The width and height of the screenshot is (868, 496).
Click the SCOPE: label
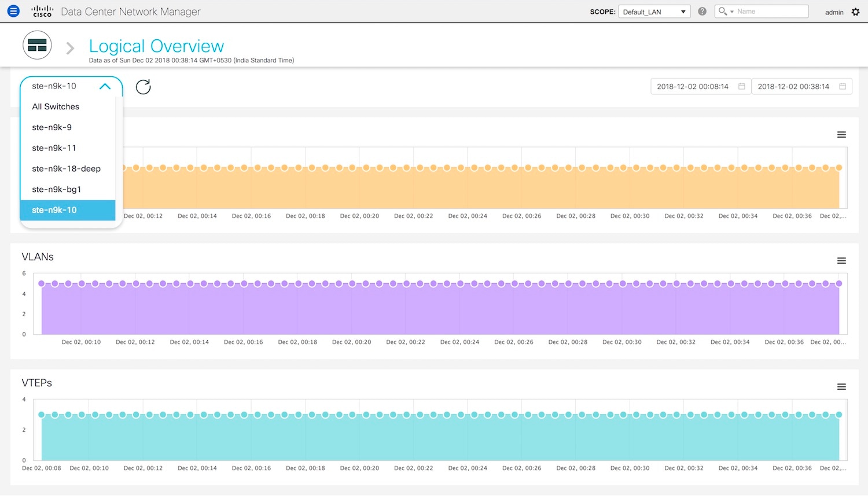pos(602,12)
